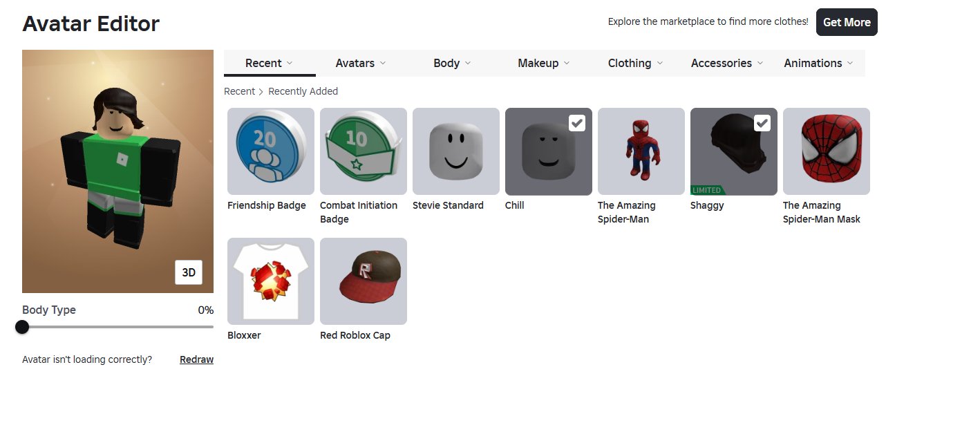Viewport: 980px width, 423px height.
Task: Click the Get More button
Action: pos(847,22)
